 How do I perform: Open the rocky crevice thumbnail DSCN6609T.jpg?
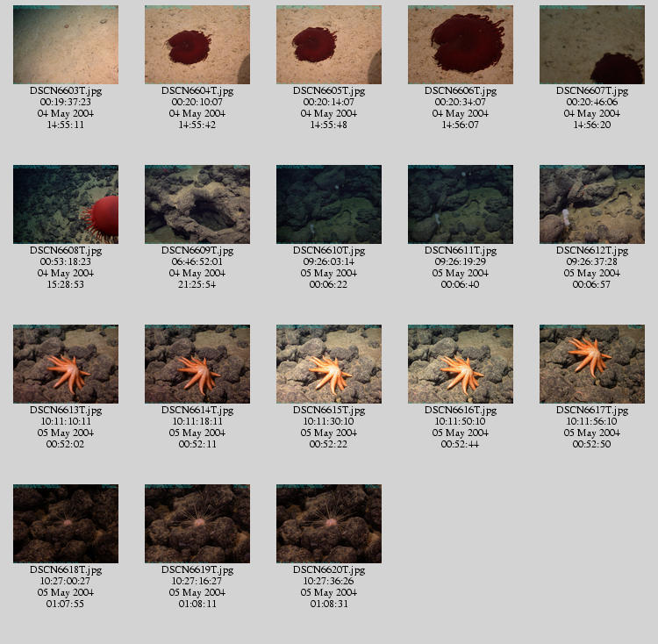[197, 204]
